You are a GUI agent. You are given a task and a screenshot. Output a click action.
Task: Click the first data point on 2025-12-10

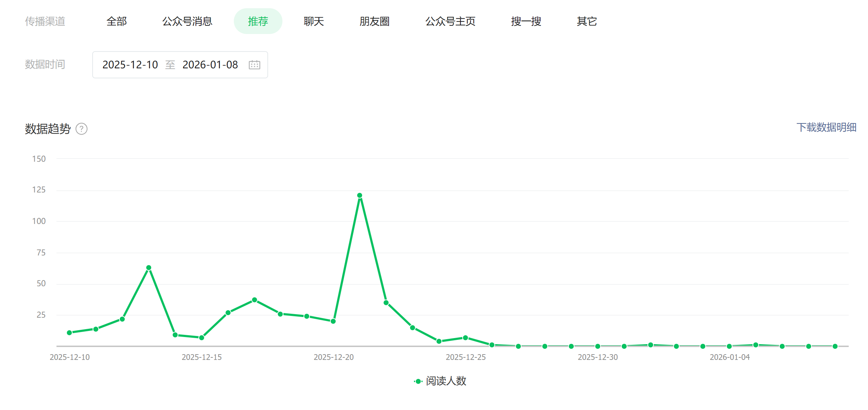click(x=69, y=333)
